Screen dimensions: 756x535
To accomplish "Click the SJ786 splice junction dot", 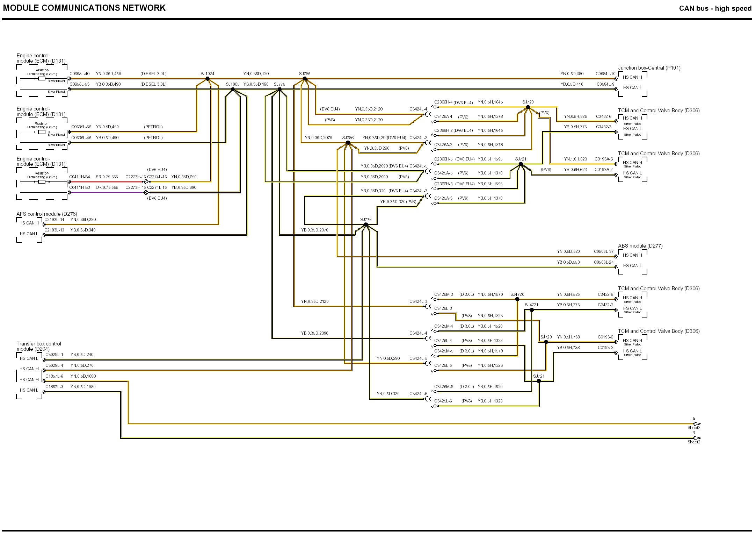I will point(348,143).
